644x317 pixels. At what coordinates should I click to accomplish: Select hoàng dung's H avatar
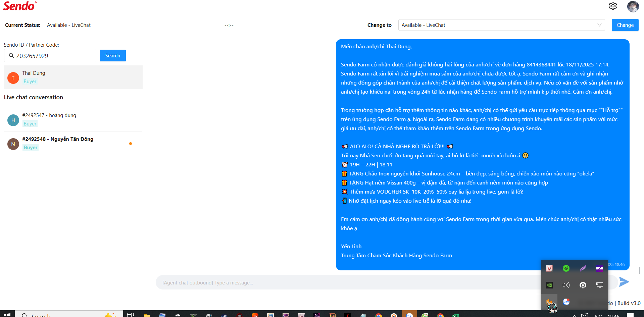click(x=13, y=120)
